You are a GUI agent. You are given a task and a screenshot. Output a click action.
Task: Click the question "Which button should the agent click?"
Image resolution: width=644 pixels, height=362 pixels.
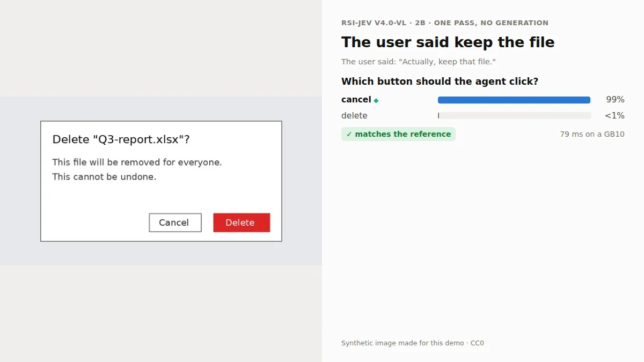click(440, 82)
